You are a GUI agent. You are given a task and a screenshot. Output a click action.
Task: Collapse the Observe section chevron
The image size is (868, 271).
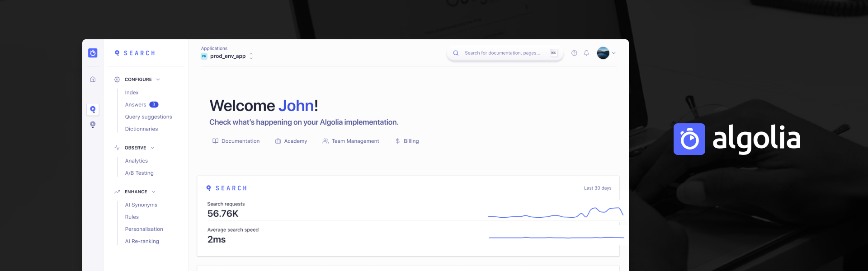click(152, 148)
